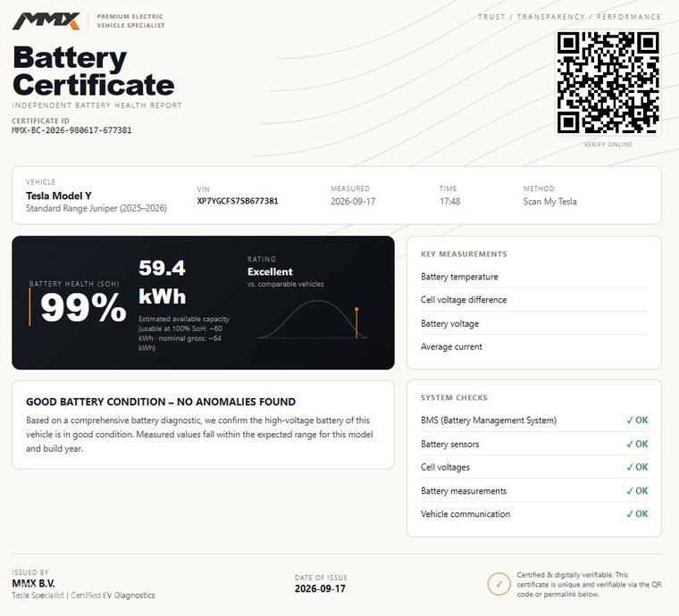The image size is (679, 616).
Task: Click the 'DATE OF ISSUE' label
Action: [321, 578]
